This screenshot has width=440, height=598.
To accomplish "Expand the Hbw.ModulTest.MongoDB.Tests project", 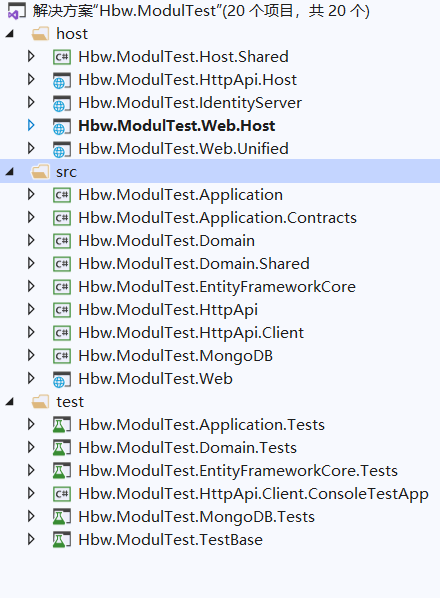I will (31, 516).
